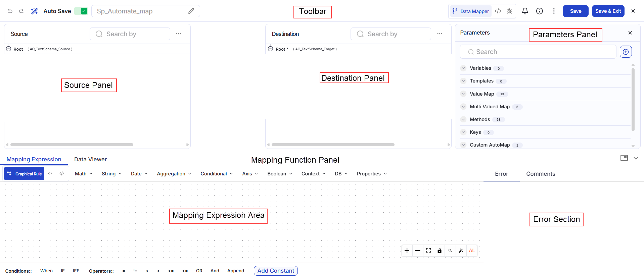This screenshot has width=644, height=277.
Task: Click the info circle icon
Action: [540, 11]
